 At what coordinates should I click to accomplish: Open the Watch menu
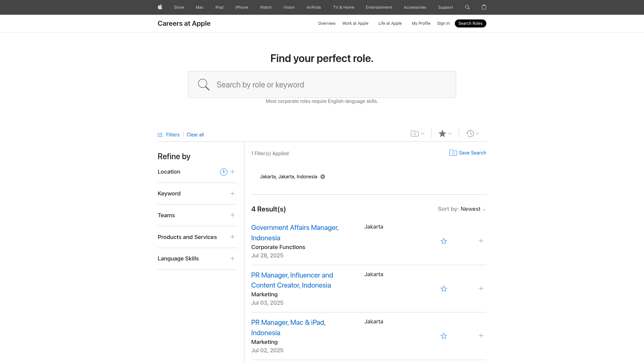pyautogui.click(x=266, y=7)
